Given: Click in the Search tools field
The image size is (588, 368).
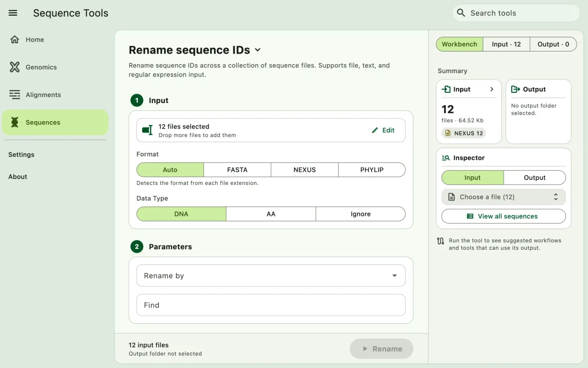Looking at the screenshot, I should pos(516,13).
